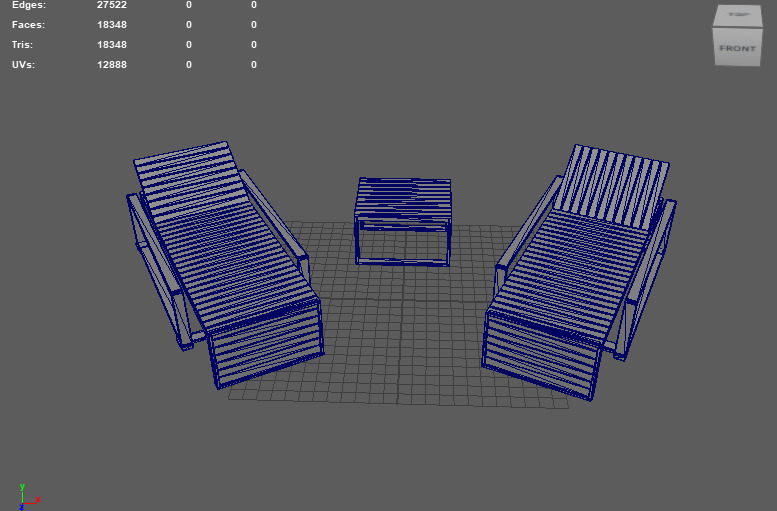Click the top face of the view cube
Image resolution: width=777 pixels, height=511 pixels.
pyautogui.click(x=738, y=15)
